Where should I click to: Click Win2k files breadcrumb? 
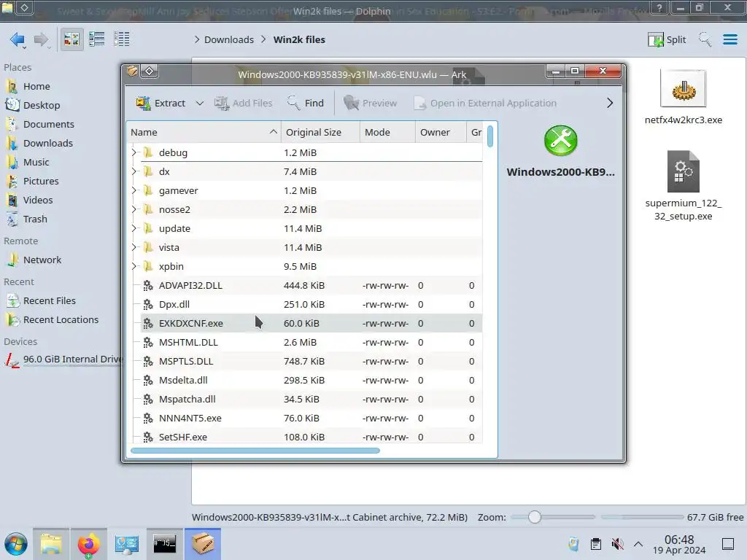click(x=299, y=39)
